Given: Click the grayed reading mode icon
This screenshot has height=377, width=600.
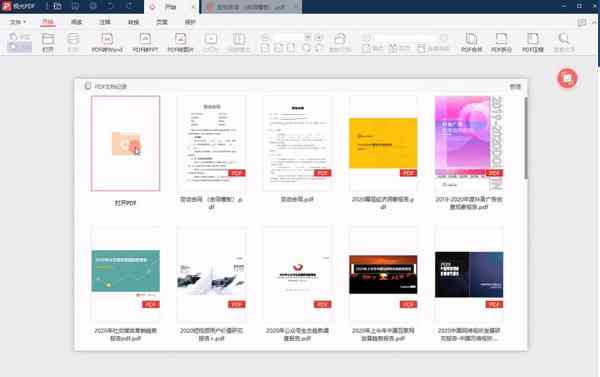Looking at the screenshot, I should [239, 39].
